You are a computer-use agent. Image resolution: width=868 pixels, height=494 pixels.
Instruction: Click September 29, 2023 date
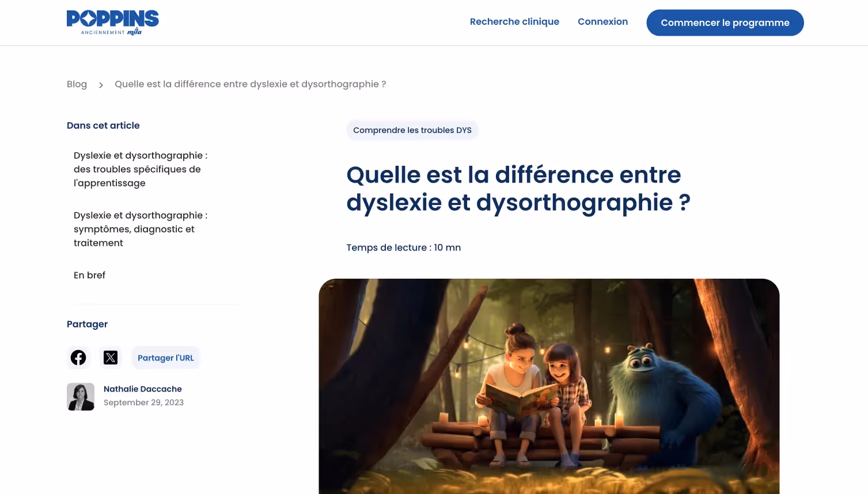click(143, 402)
